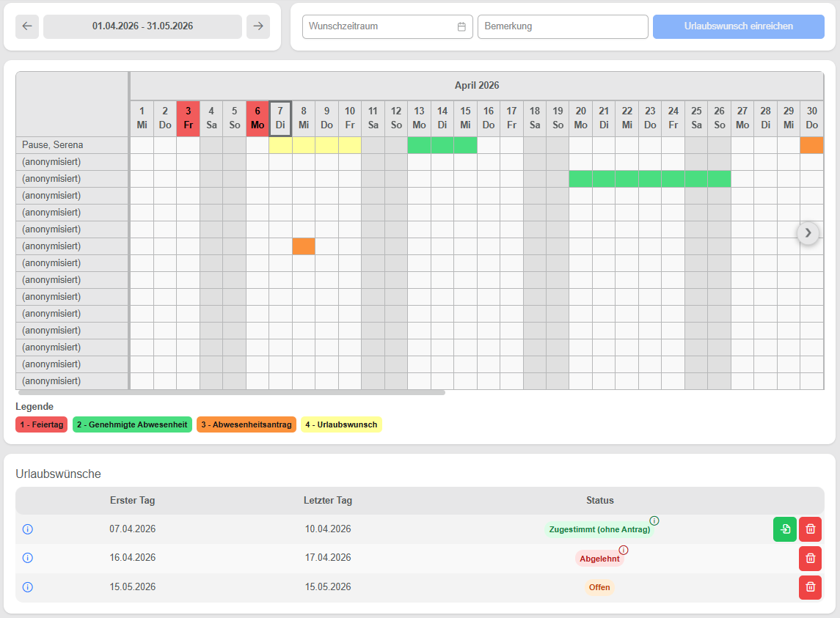Click calendar icon in Wunschzeitraum field

point(461,26)
